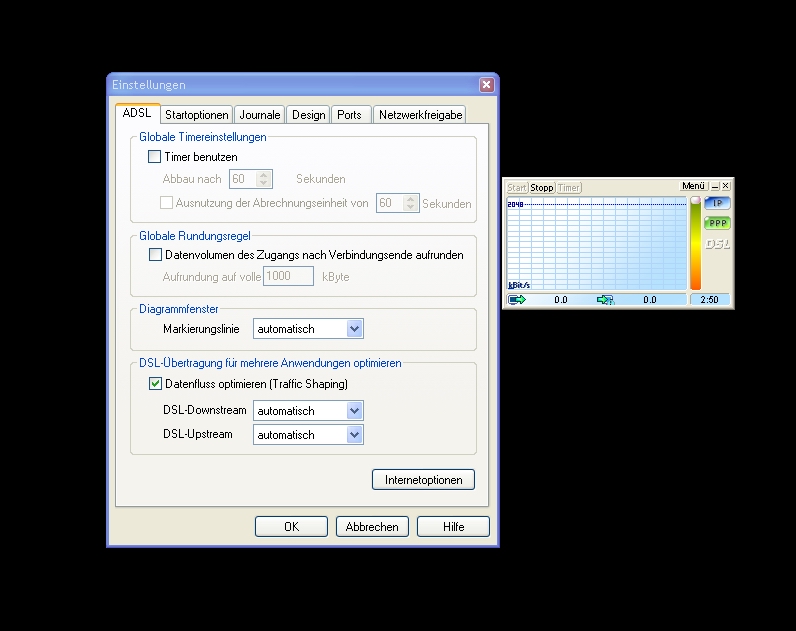Click the 2:50 connection time display
This screenshot has height=631, width=796.
[x=709, y=300]
